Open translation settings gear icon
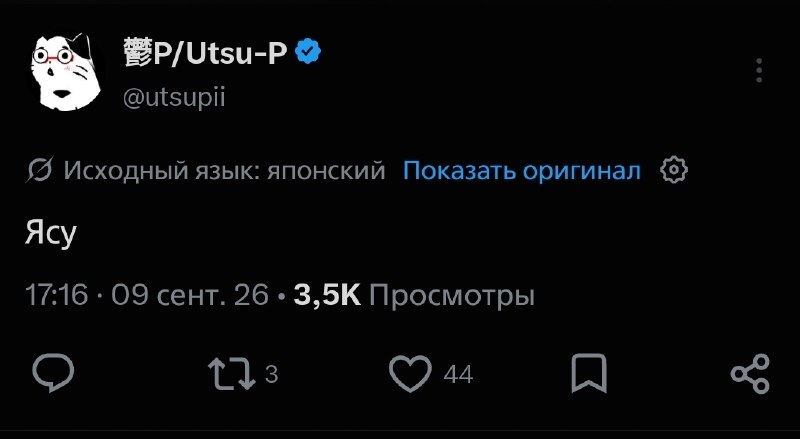 pyautogui.click(x=674, y=170)
